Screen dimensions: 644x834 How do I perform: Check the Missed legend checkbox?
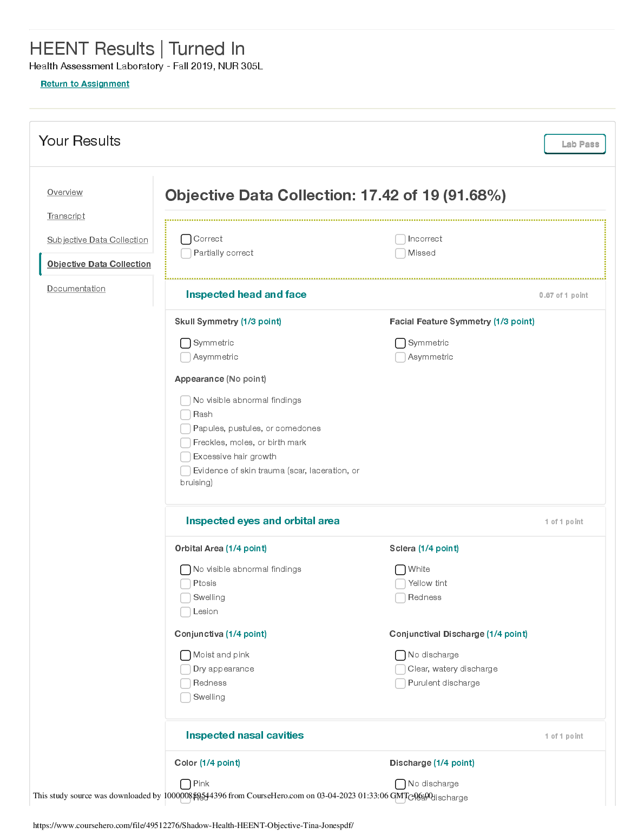[400, 253]
